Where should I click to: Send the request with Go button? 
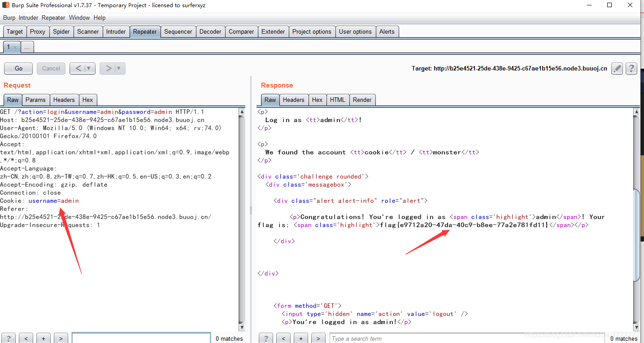pos(18,68)
